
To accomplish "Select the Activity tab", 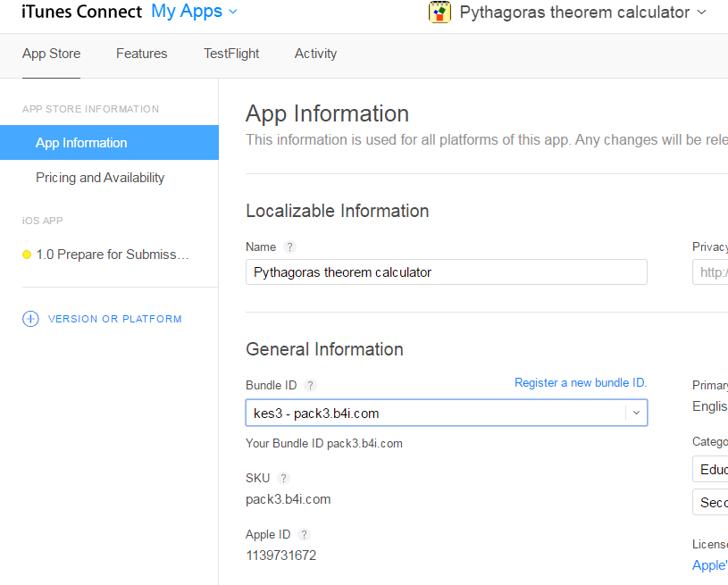I will click(x=315, y=54).
